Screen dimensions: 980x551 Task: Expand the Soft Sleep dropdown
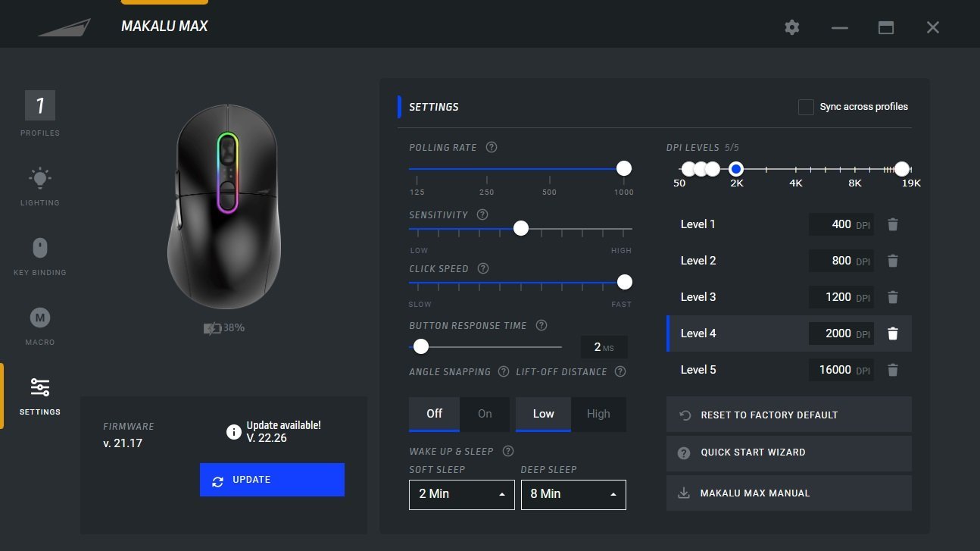(462, 494)
